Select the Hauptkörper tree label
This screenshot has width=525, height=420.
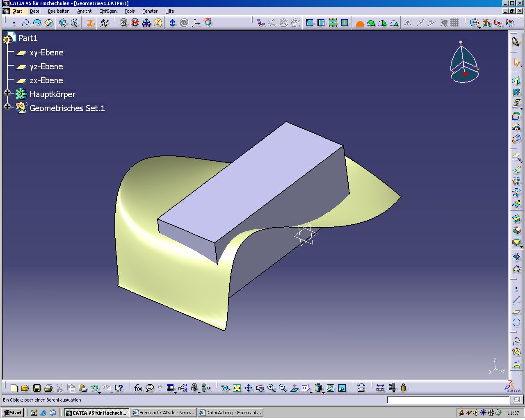coord(52,94)
